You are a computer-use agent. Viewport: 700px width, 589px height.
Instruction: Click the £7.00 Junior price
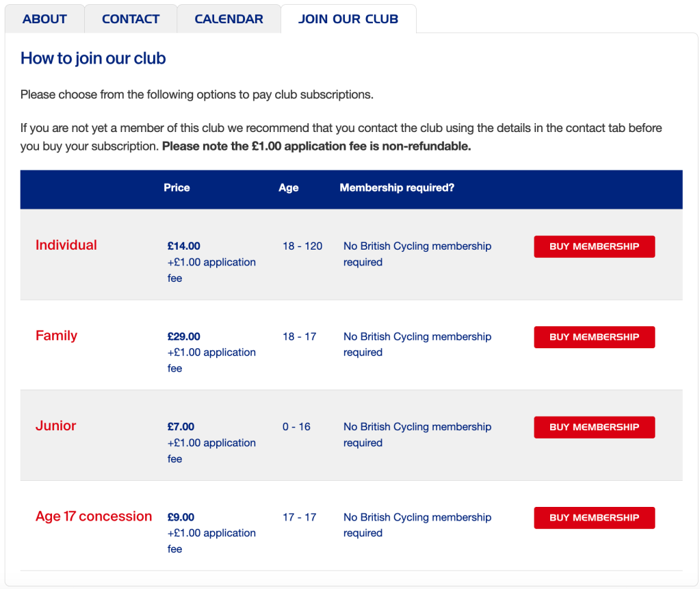pyautogui.click(x=181, y=427)
